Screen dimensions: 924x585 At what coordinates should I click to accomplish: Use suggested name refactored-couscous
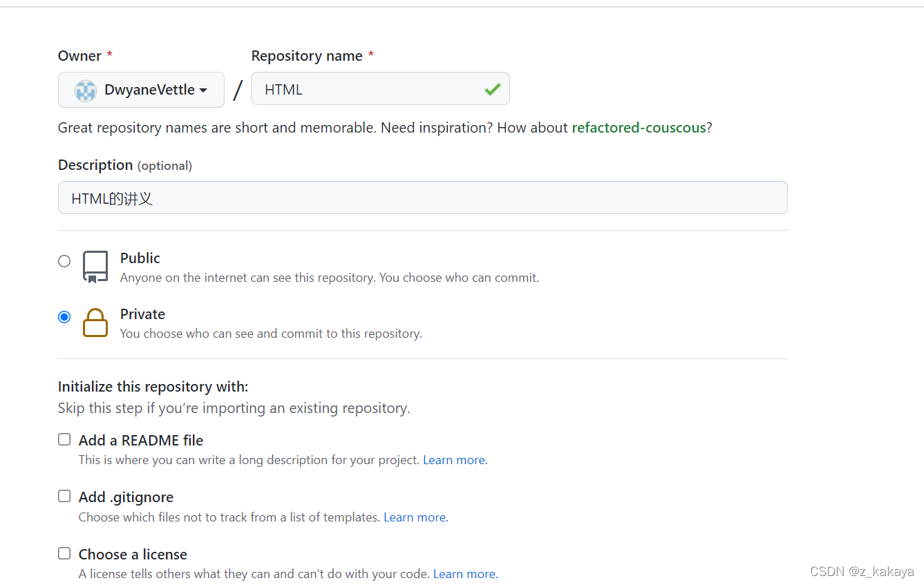tap(639, 128)
